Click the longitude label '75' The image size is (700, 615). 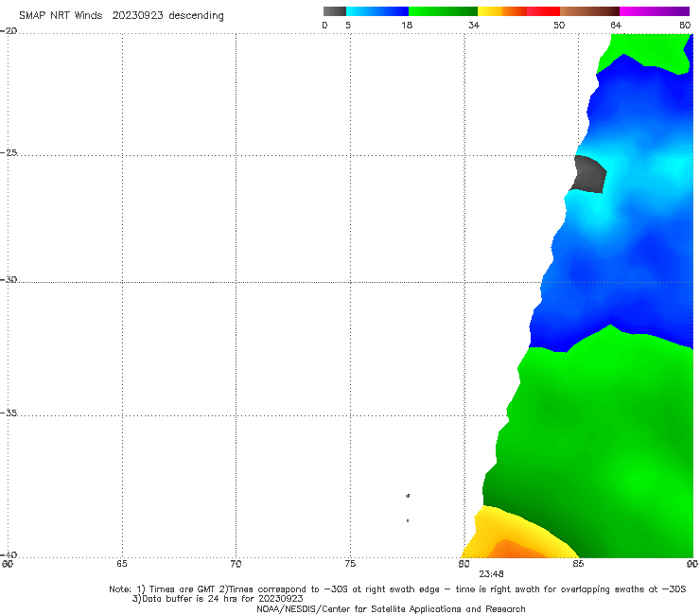click(x=350, y=564)
